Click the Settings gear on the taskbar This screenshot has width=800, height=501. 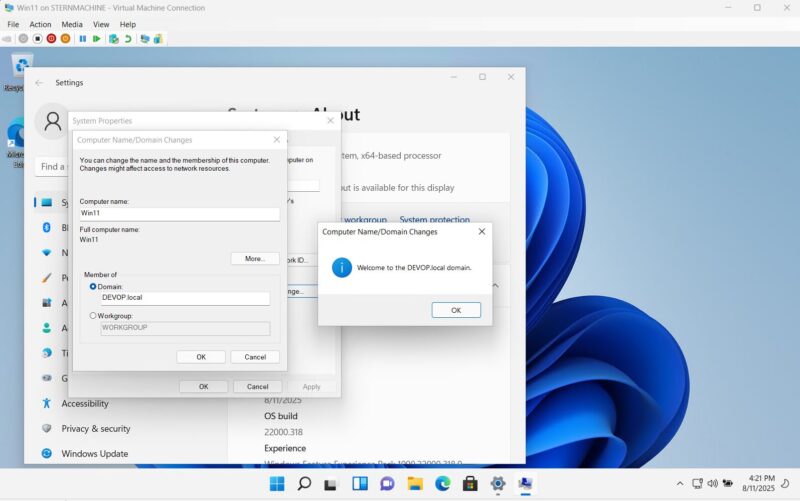pyautogui.click(x=498, y=483)
